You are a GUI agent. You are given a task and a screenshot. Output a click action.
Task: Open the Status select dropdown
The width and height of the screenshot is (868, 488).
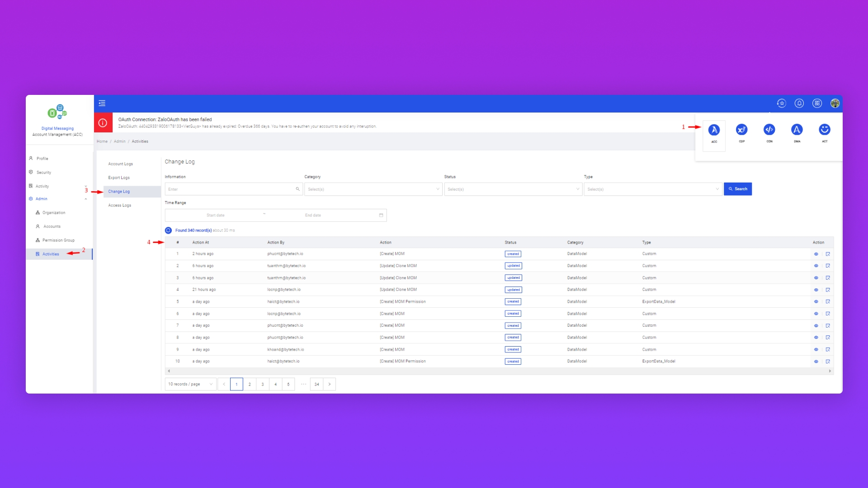coord(513,189)
